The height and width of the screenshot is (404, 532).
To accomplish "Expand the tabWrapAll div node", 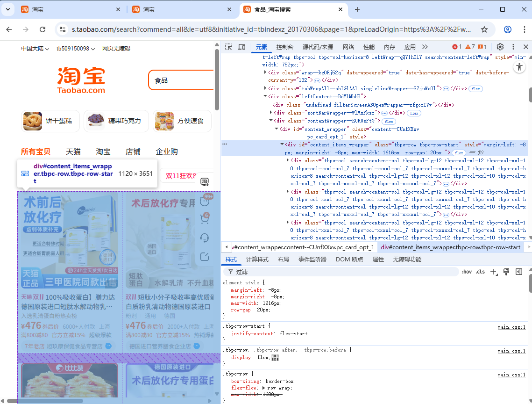I will (x=265, y=88).
